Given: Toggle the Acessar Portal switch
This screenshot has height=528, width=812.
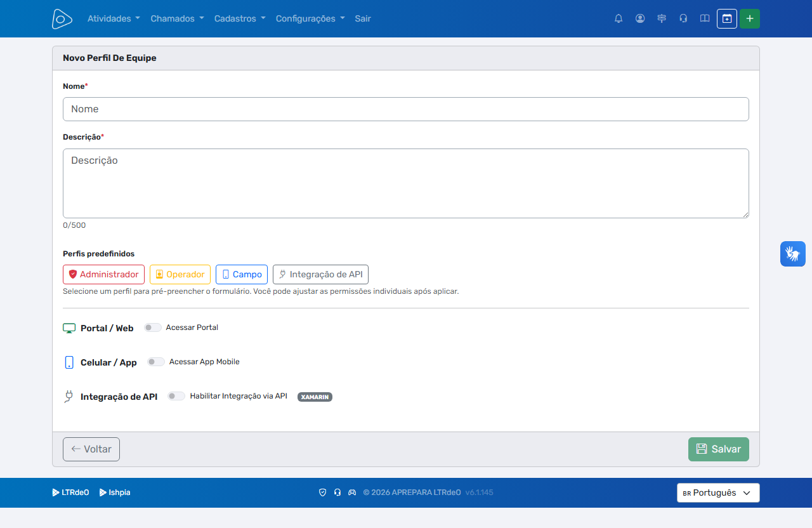Looking at the screenshot, I should click(x=152, y=327).
